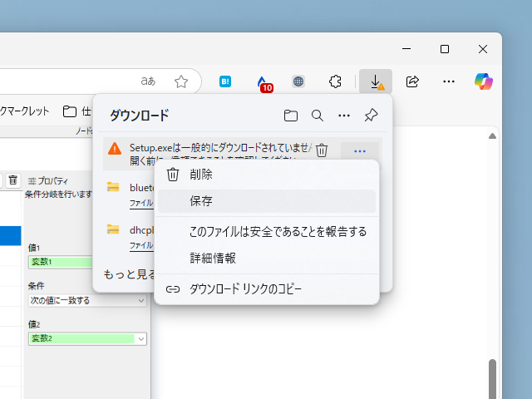Click the dhcp... download file name
Screen dimensions: 532x399
pyautogui.click(x=142, y=230)
